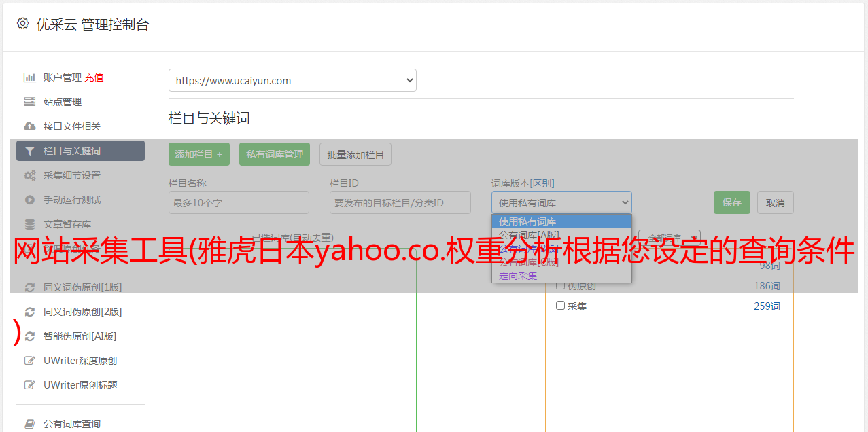Viewport: 868px width, 432px height.
Task: Click the 添加栏目 + button
Action: pyautogui.click(x=199, y=154)
